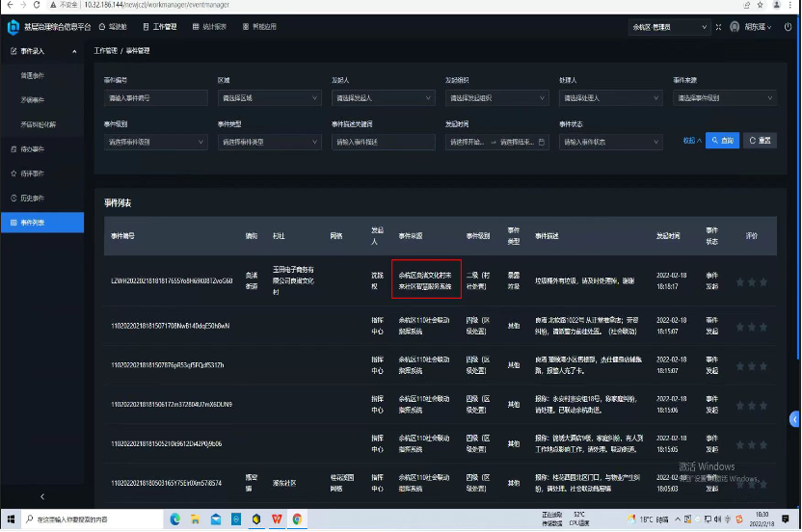Screen dimensions: 802x532
Task: Collapse the sidebar using the bottom arrow
Action: [41, 496]
